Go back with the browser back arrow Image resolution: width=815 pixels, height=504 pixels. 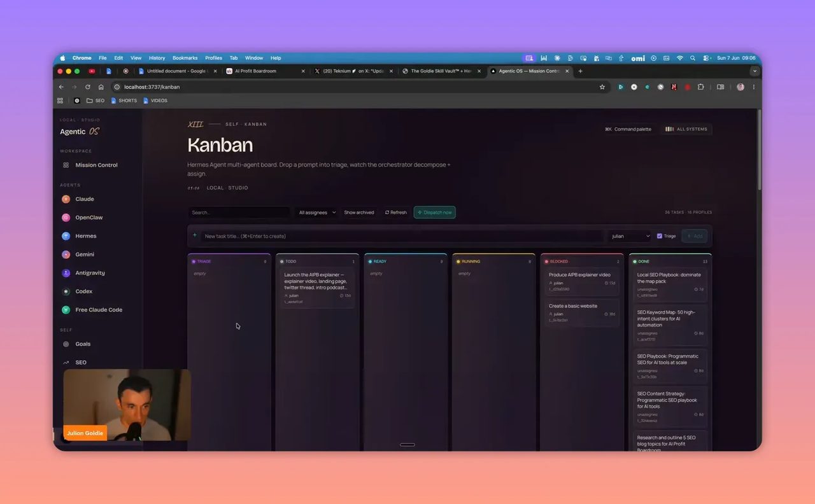click(x=61, y=87)
